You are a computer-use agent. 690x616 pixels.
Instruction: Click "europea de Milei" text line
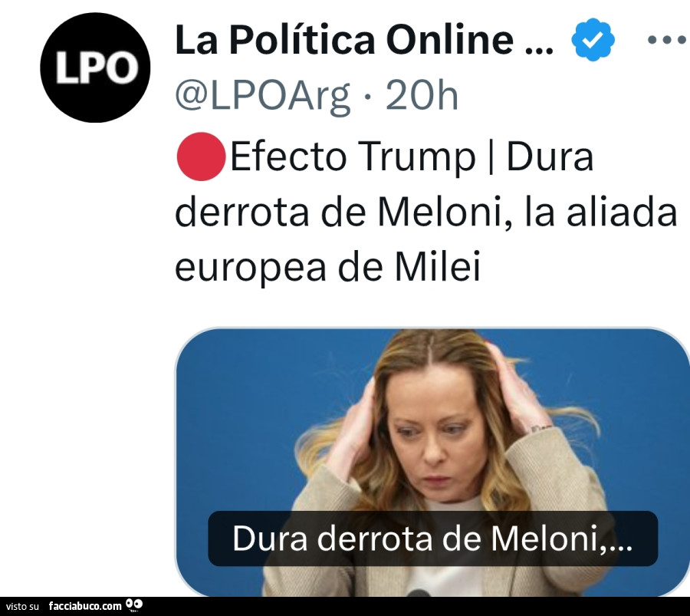click(327, 267)
